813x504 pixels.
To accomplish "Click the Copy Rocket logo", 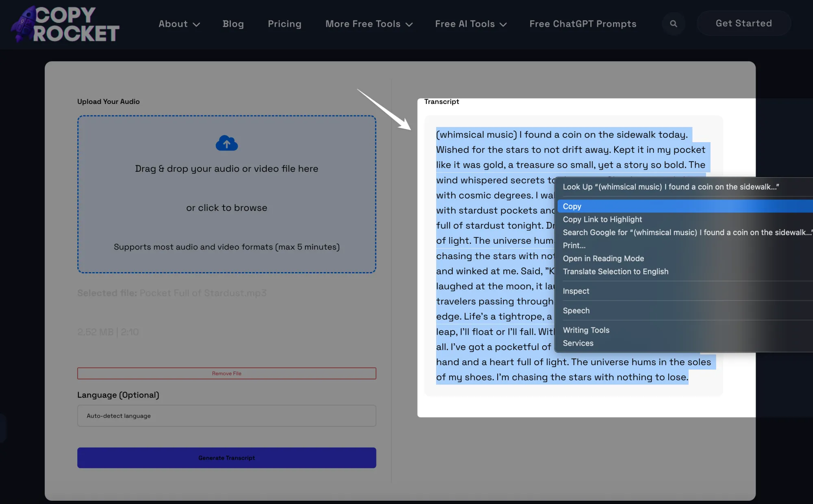I will point(65,24).
